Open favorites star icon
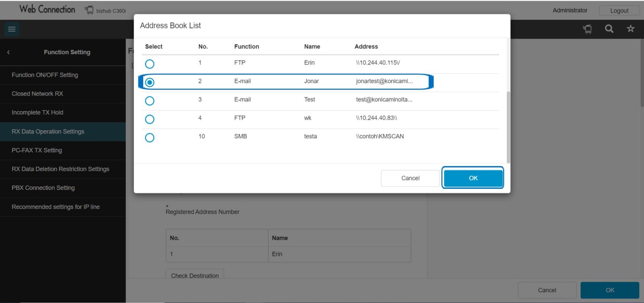644x303 pixels. pos(630,29)
